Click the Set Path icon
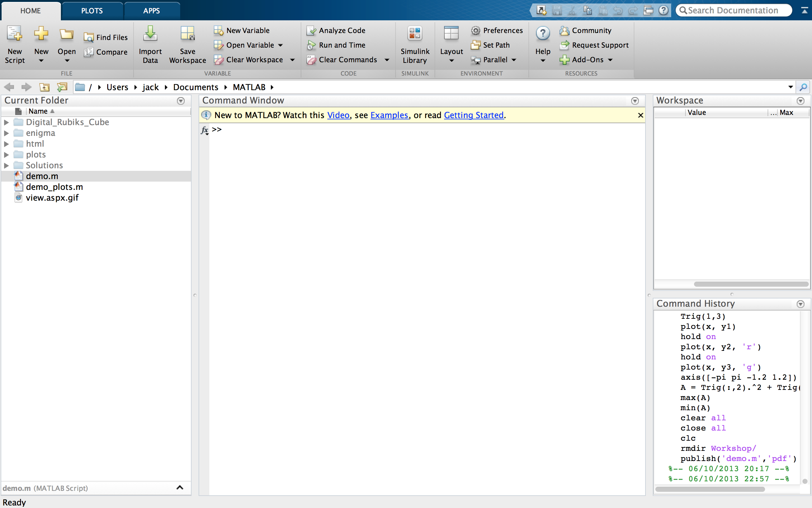The height and width of the screenshot is (508, 812). (x=475, y=45)
